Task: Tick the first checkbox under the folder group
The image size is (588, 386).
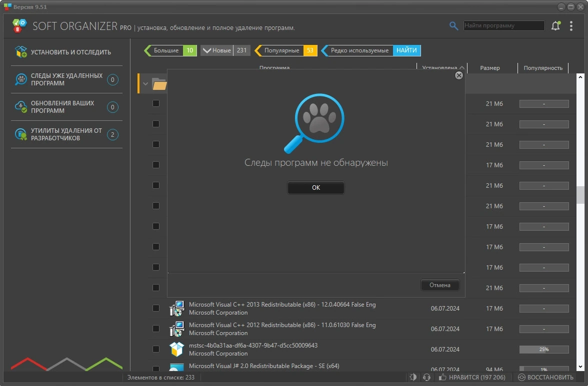Action: 156,103
